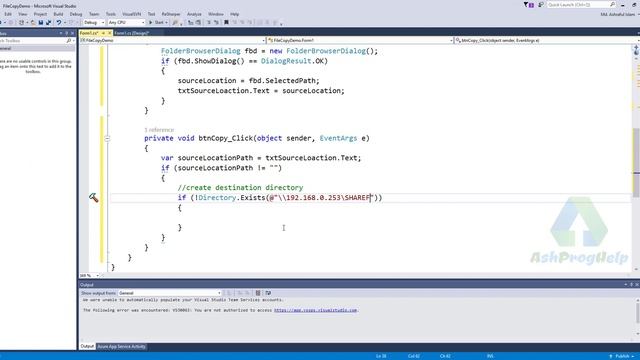
Task: Open the Test menu
Action: pos(151,14)
